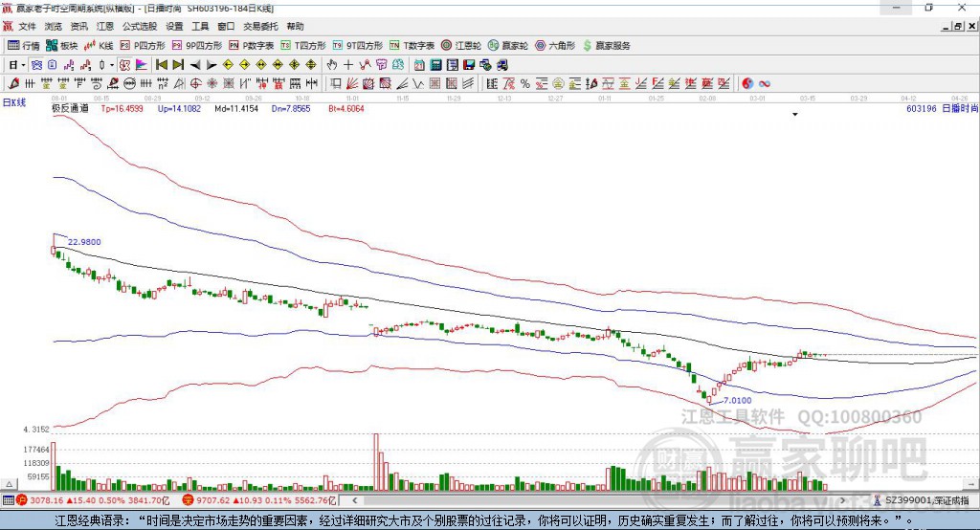Open the 资讯 menu
Viewport: 980px width, 530px height.
coord(78,26)
